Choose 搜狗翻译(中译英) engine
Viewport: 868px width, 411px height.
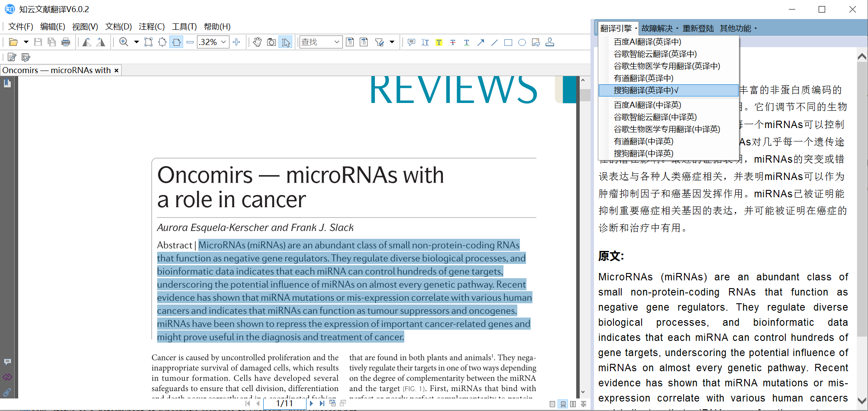(x=668, y=154)
